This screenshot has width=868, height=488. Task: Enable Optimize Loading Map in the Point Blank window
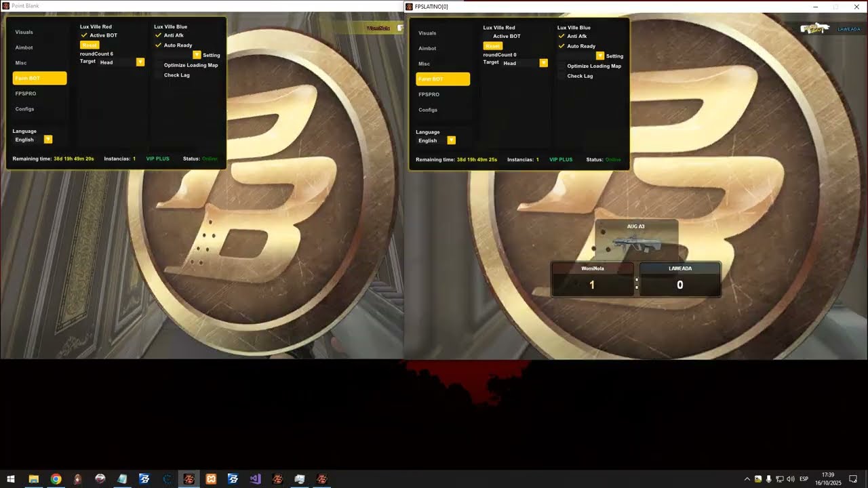159,65
